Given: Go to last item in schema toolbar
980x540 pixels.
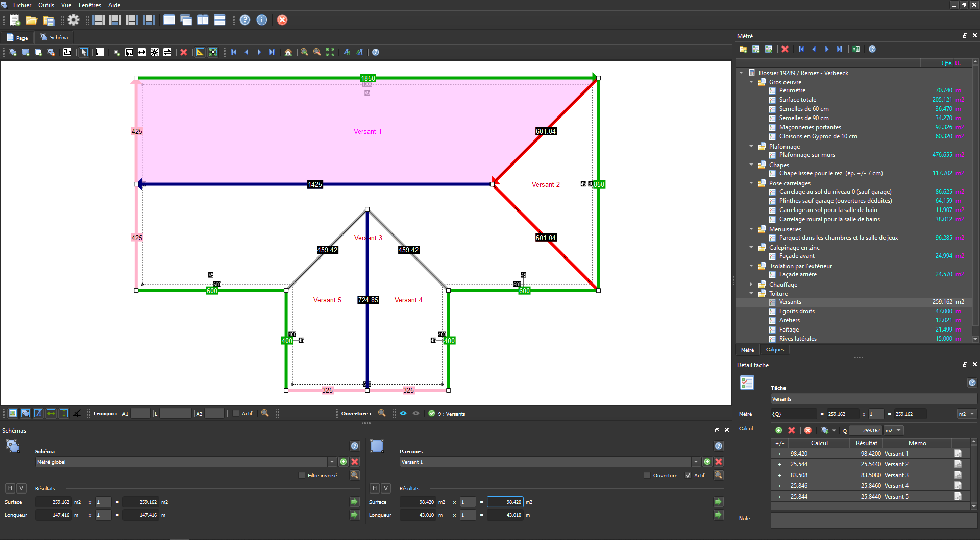Looking at the screenshot, I should point(272,52).
